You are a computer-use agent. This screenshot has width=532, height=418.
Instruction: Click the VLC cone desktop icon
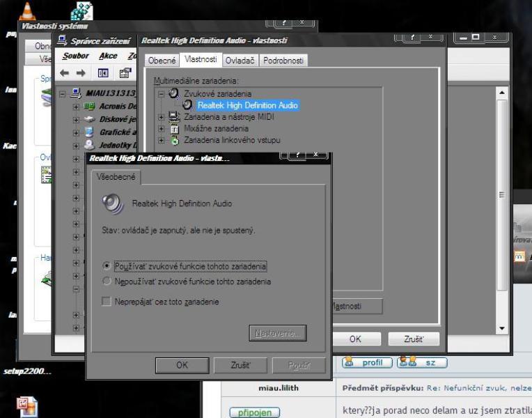pos(28,11)
